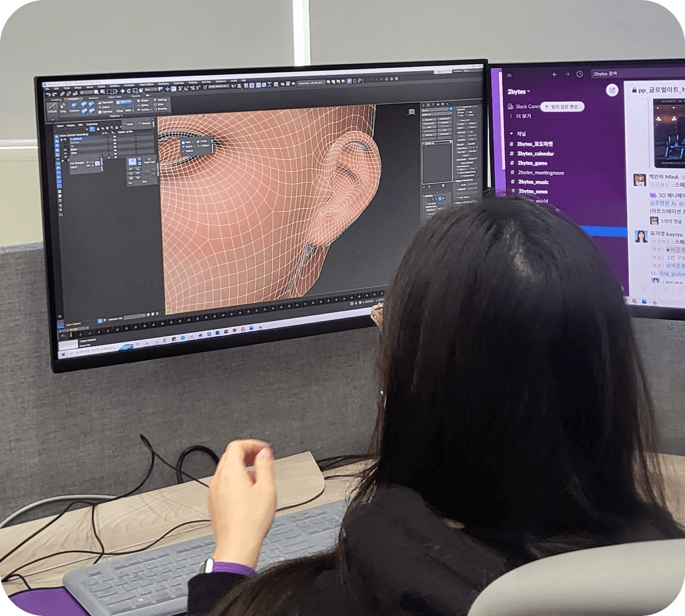Screen dimensions: 685x616
Task: Expand the 0 (default) layer tree arrow
Action: tap(62, 140)
